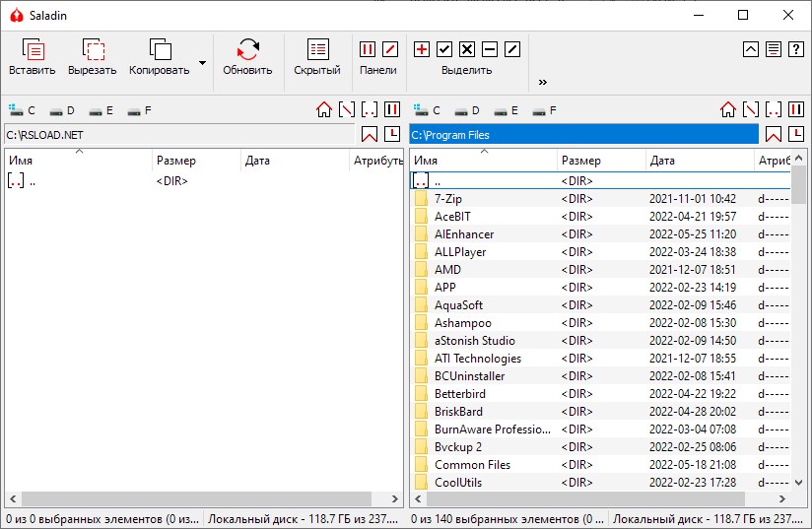
Task: Click right panel vertical scrollbar down arrow
Action: [x=798, y=483]
